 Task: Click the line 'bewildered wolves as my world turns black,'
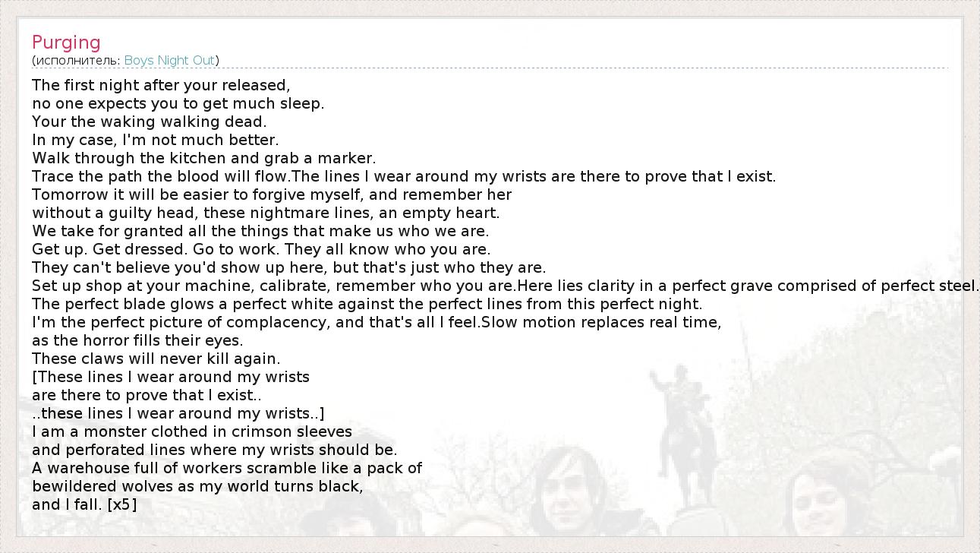click(x=197, y=486)
